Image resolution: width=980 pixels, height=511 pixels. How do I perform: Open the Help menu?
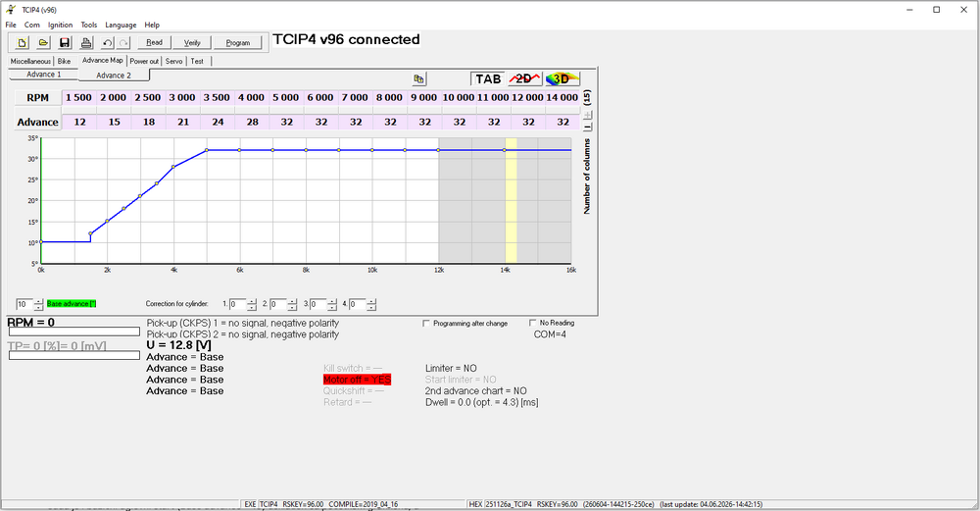click(152, 26)
